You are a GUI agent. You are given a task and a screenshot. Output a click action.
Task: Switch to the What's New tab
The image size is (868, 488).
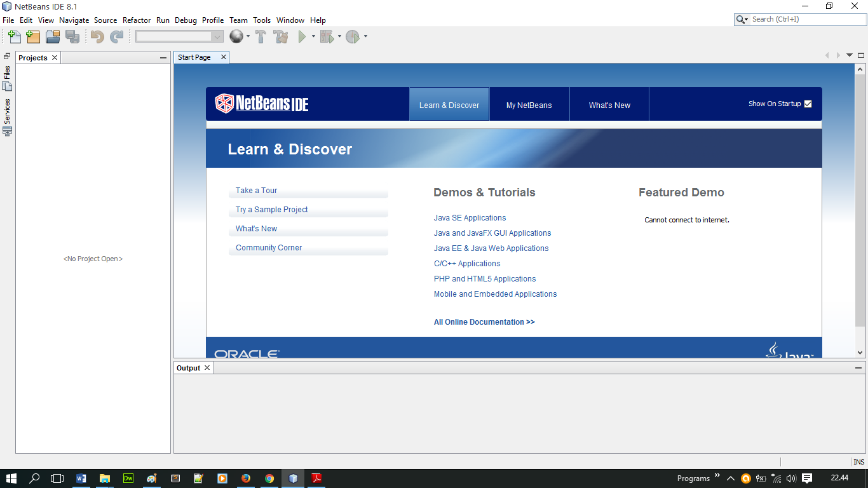[609, 105]
